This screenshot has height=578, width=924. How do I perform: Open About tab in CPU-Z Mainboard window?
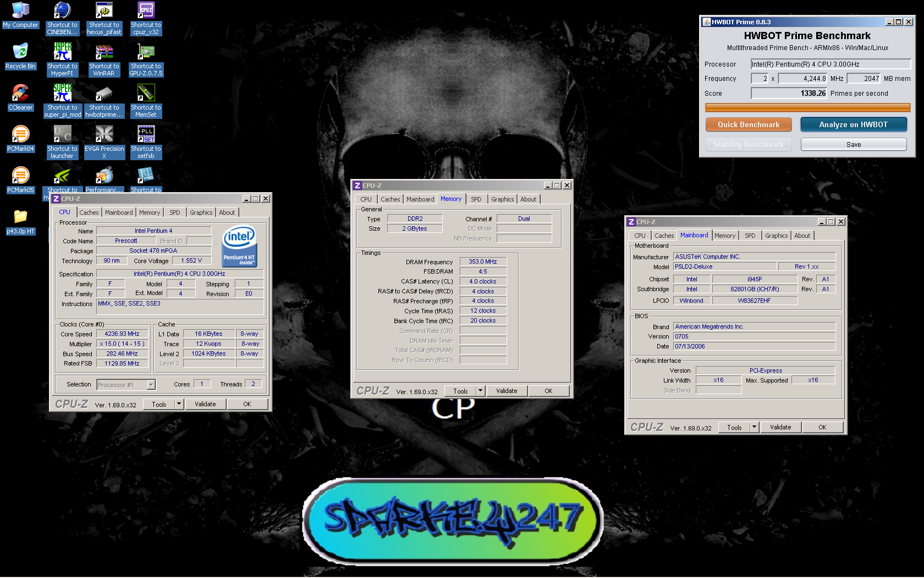802,236
